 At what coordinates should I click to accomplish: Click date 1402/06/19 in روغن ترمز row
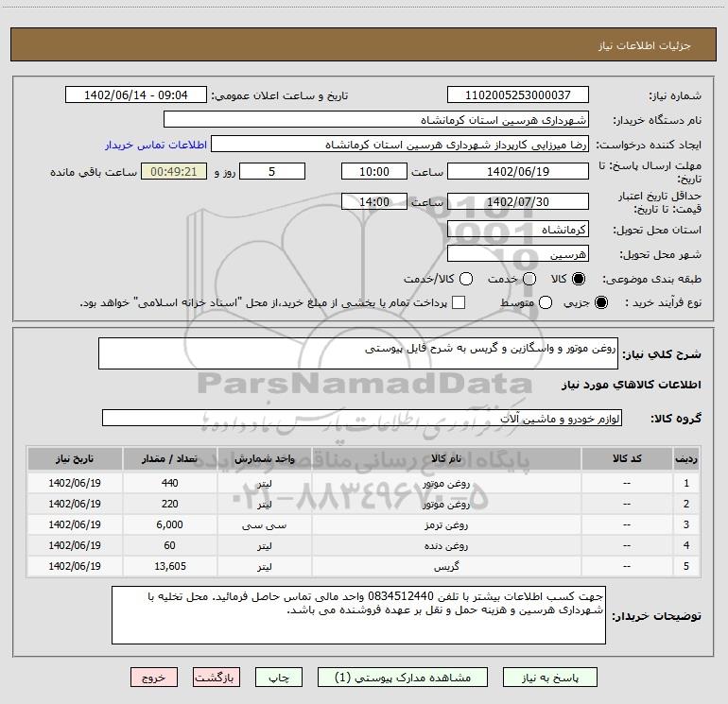[75, 524]
